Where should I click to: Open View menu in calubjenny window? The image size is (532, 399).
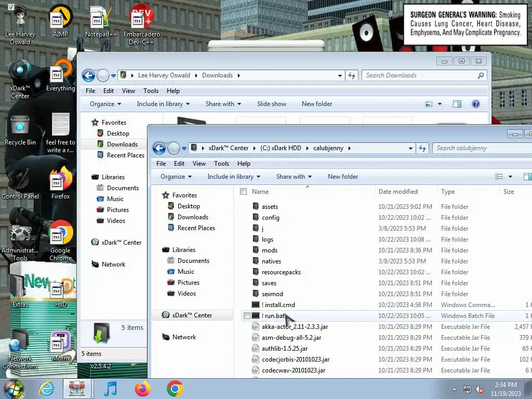coord(199,164)
